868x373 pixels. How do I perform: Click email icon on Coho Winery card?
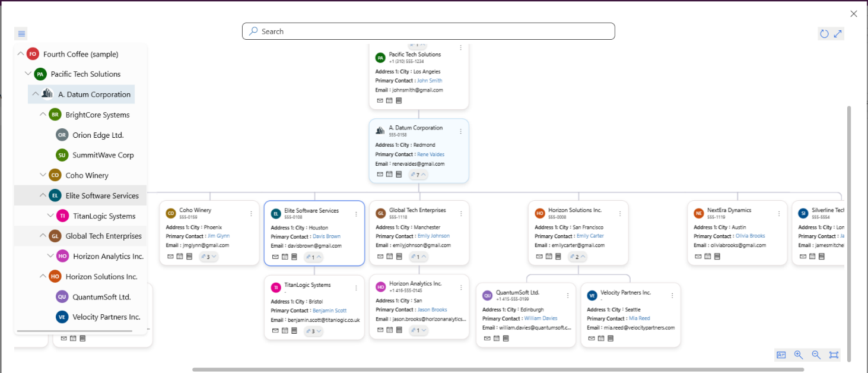click(x=170, y=257)
